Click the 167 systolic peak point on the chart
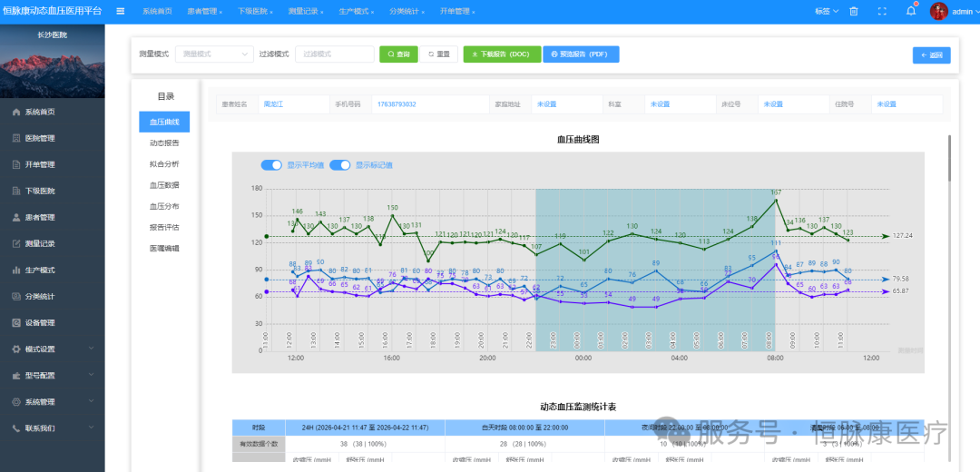This screenshot has height=472, width=980. point(776,200)
